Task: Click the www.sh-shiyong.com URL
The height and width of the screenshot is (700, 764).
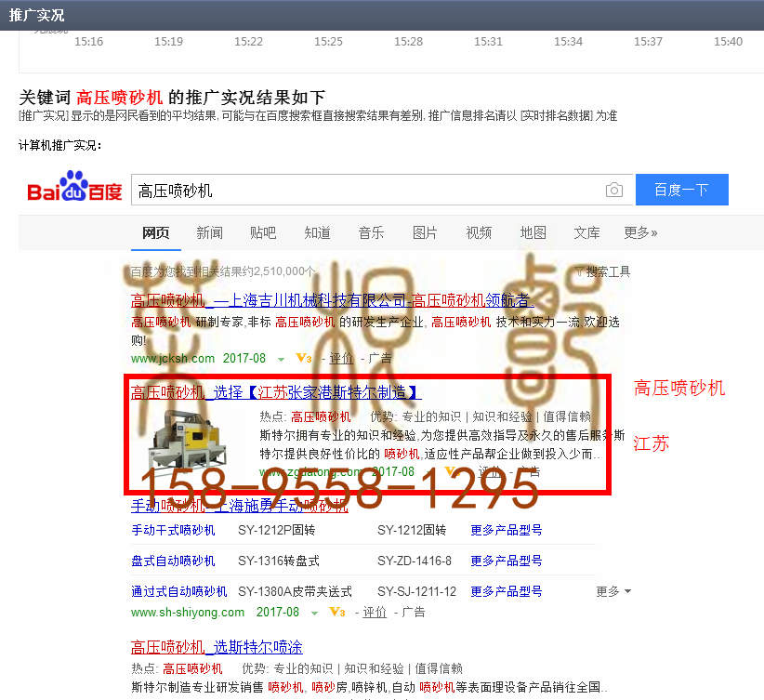Action: (188, 612)
